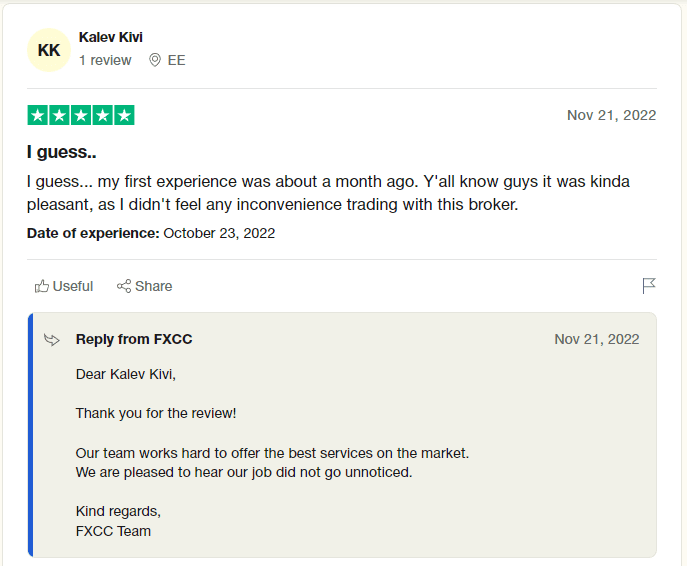Click the fifth green rating star
The image size is (687, 566).
[124, 115]
